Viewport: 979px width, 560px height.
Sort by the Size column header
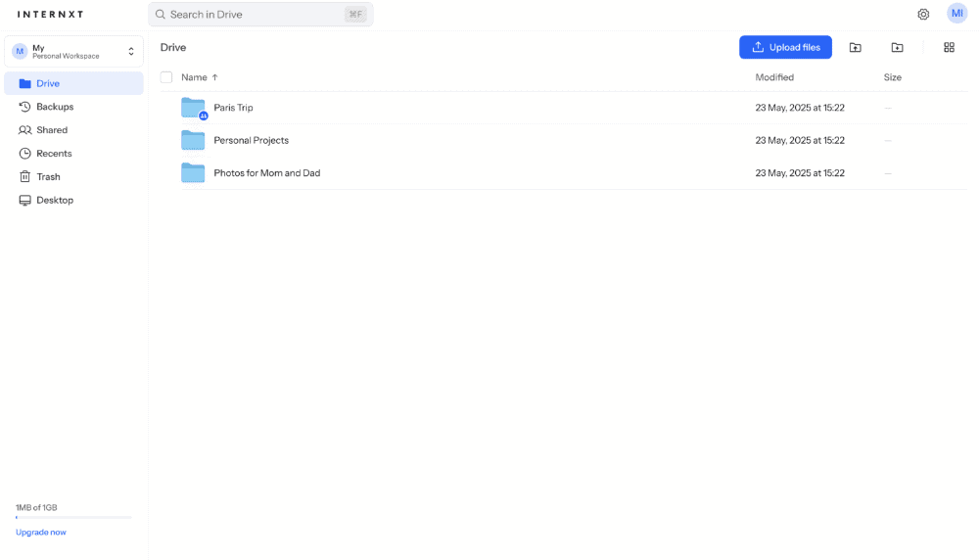[x=892, y=77]
